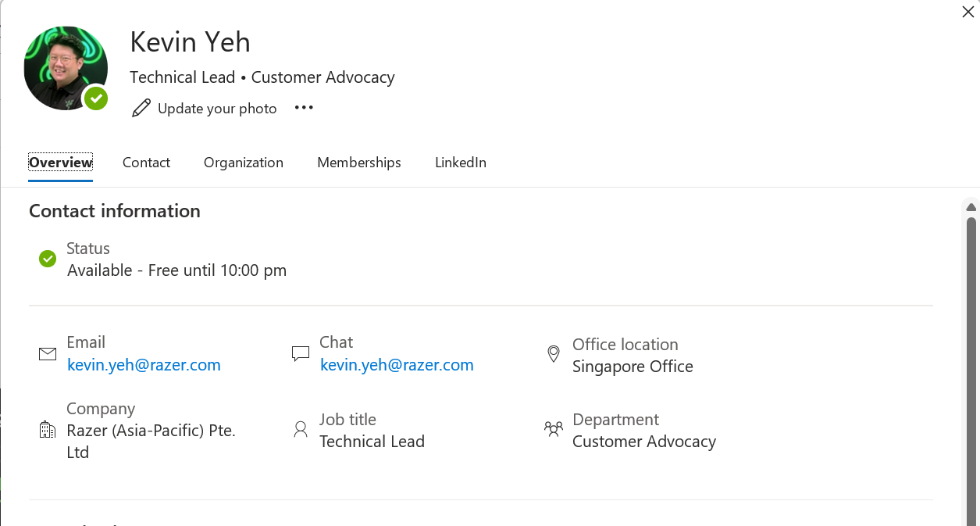Click the Chat speech bubble icon
This screenshot has height=526, width=980.
[301, 354]
